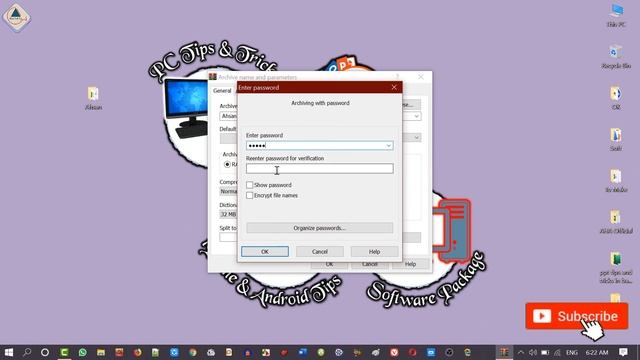Tick the Show password checkbox
This screenshot has width=640, height=360.
pyautogui.click(x=249, y=185)
